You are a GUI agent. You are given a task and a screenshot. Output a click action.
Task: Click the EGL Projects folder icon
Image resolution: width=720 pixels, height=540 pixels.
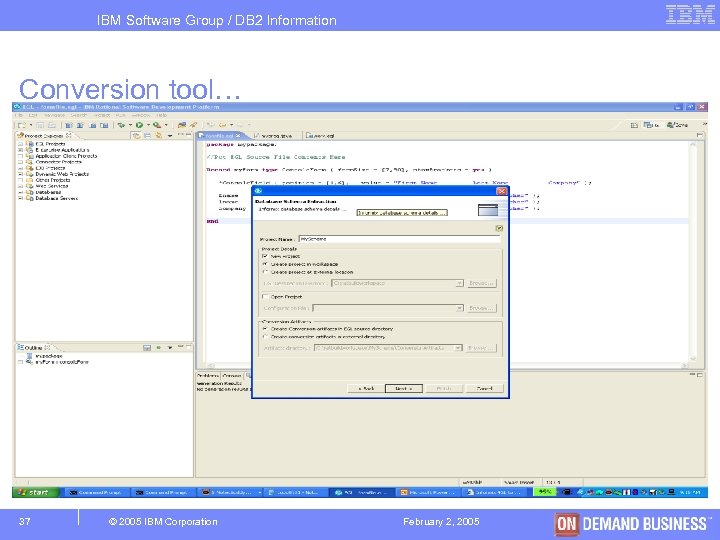pos(30,144)
